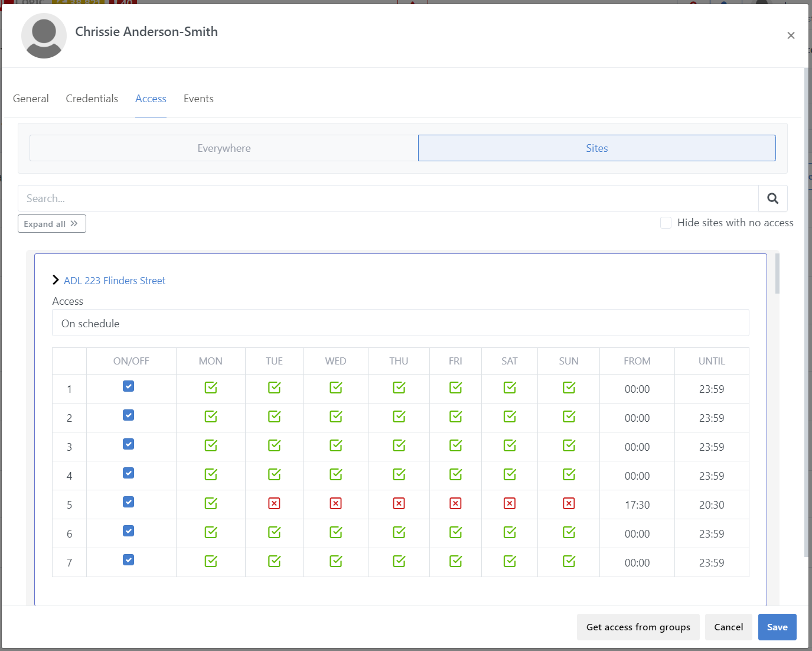812x651 pixels.
Task: Toggle Sunday red X in row 5
Action: click(569, 503)
